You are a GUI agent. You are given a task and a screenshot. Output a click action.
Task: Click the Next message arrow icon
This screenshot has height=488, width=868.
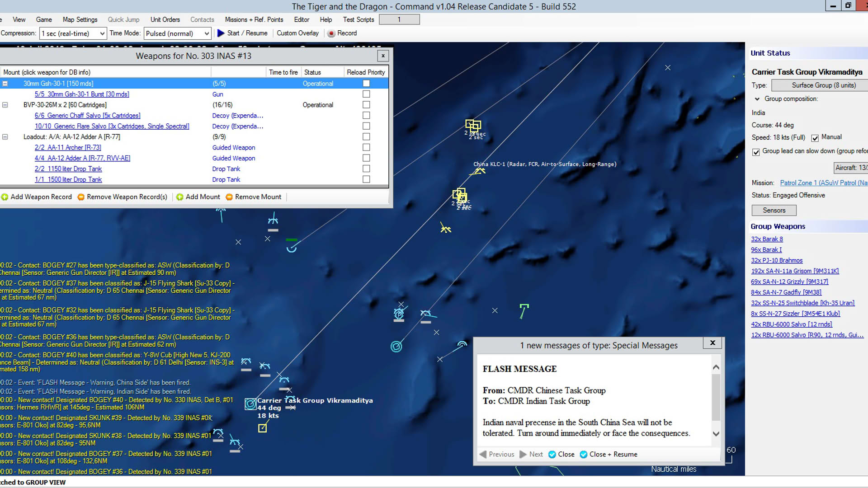(523, 454)
